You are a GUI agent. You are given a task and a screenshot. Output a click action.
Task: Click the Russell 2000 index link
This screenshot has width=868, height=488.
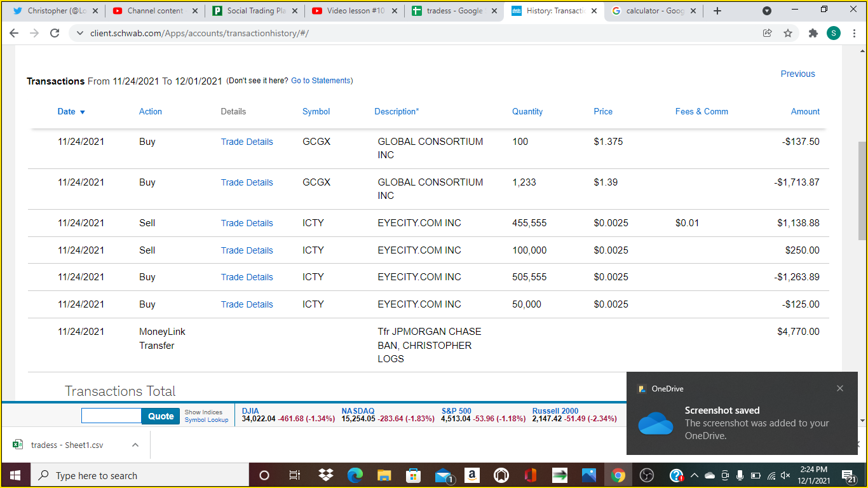pos(555,411)
